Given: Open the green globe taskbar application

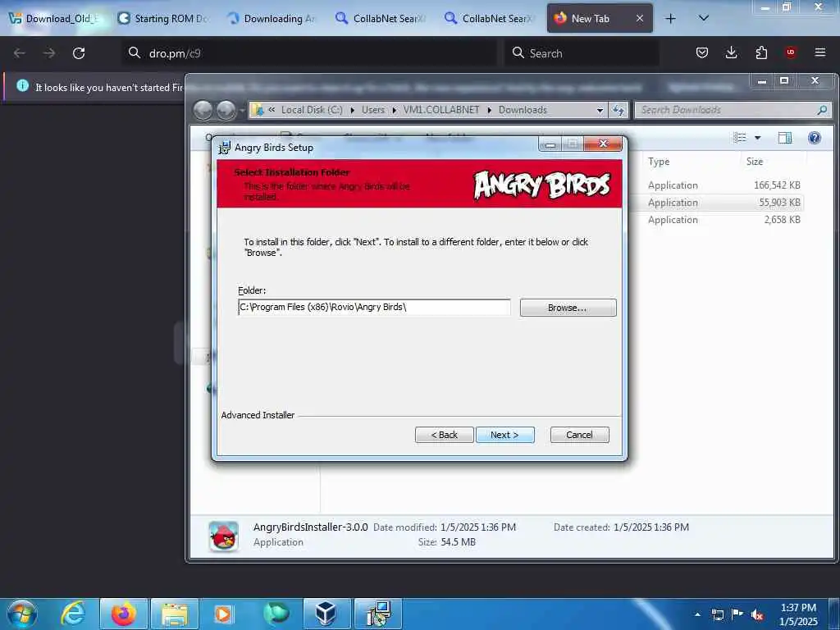Looking at the screenshot, I should [x=276, y=614].
